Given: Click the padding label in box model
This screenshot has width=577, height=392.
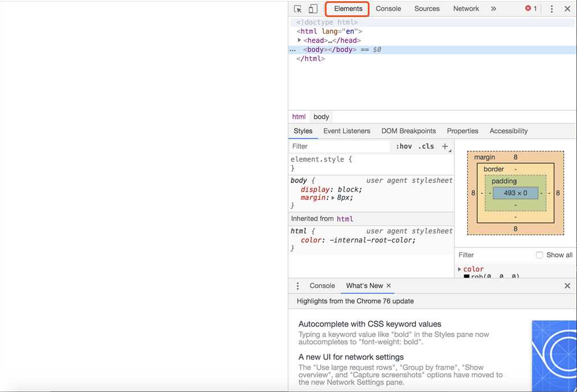Looking at the screenshot, I should click(504, 181).
